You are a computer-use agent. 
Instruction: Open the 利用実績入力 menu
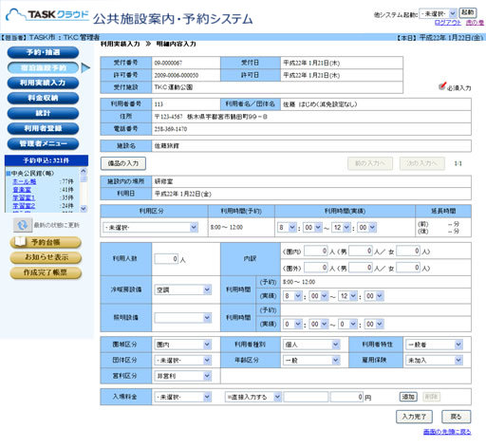point(43,83)
